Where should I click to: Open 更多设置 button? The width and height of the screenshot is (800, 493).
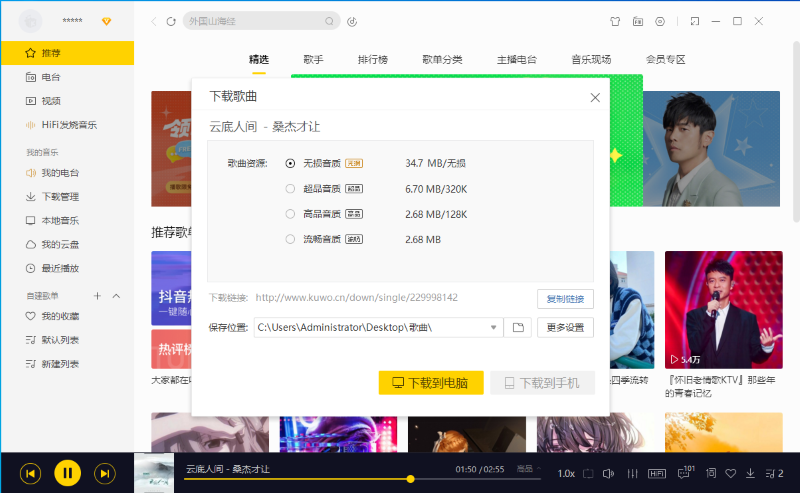tap(565, 328)
